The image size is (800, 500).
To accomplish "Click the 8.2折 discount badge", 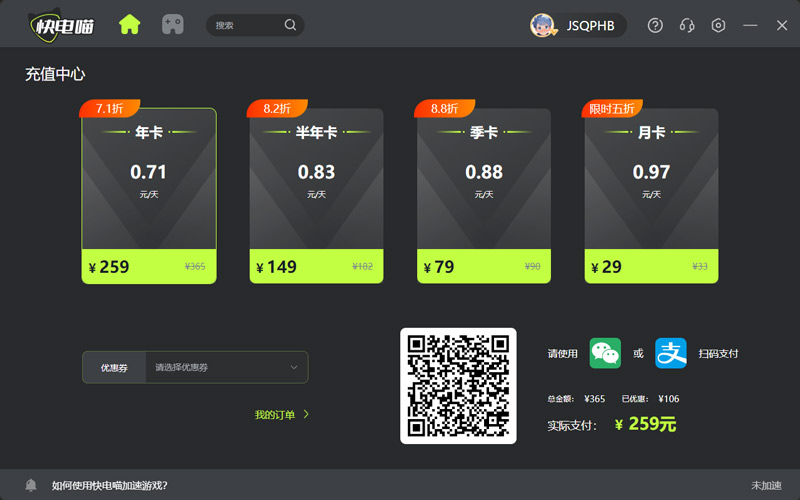I will pyautogui.click(x=277, y=108).
